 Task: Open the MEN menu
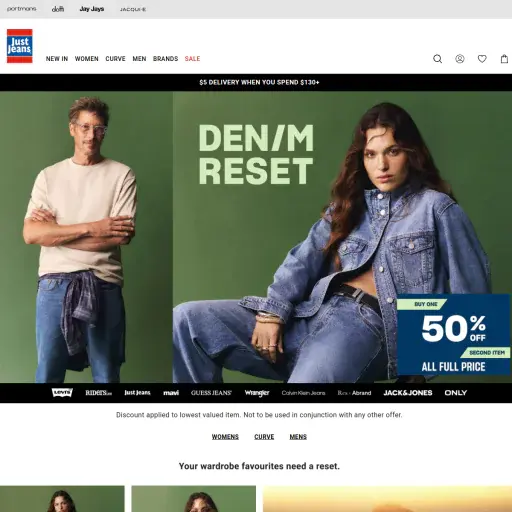[x=139, y=59]
